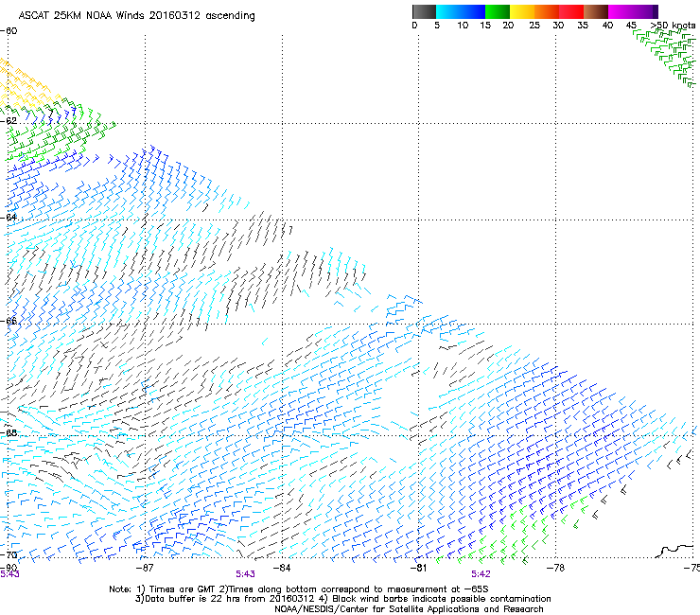Click the purple '5:43' time near -84
This screenshot has width=700, height=615.
(x=246, y=574)
